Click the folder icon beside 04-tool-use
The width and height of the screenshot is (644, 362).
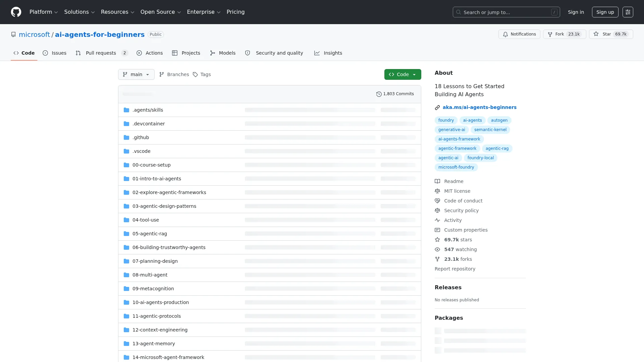(x=126, y=220)
